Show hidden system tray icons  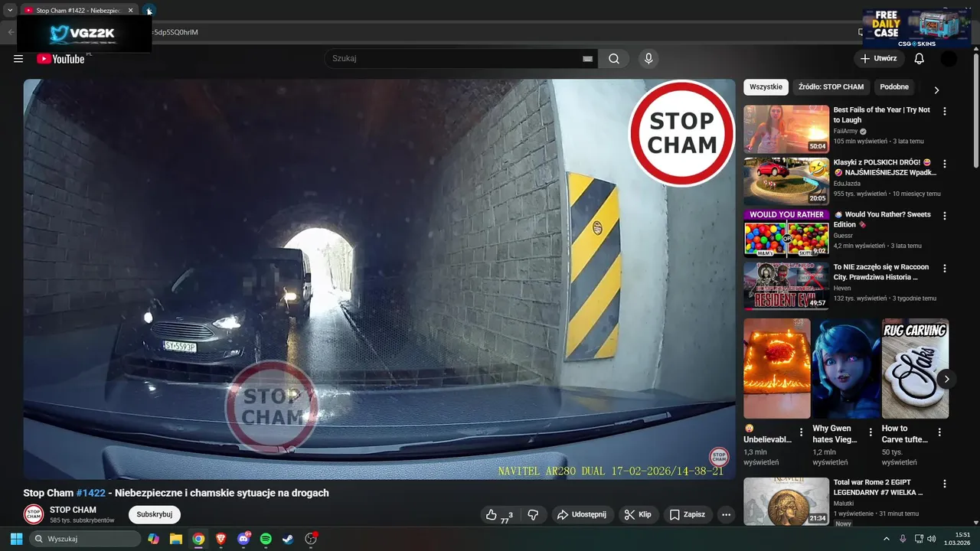887,539
